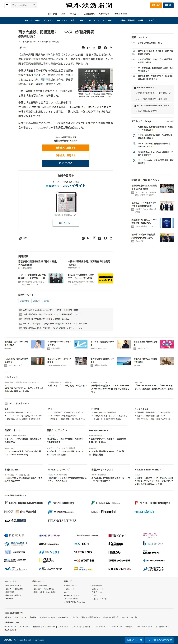Open the 日経転職版 logo
The height and width of the screenshot is (644, 178).
coord(14,535)
